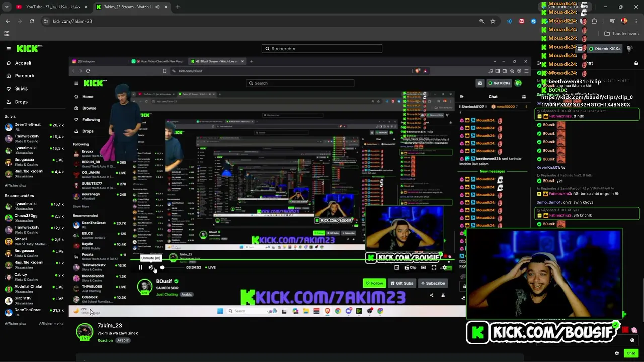Open DeenTheGreat under the Suivis list
This screenshot has height=362, width=644.
pyautogui.click(x=33, y=127)
